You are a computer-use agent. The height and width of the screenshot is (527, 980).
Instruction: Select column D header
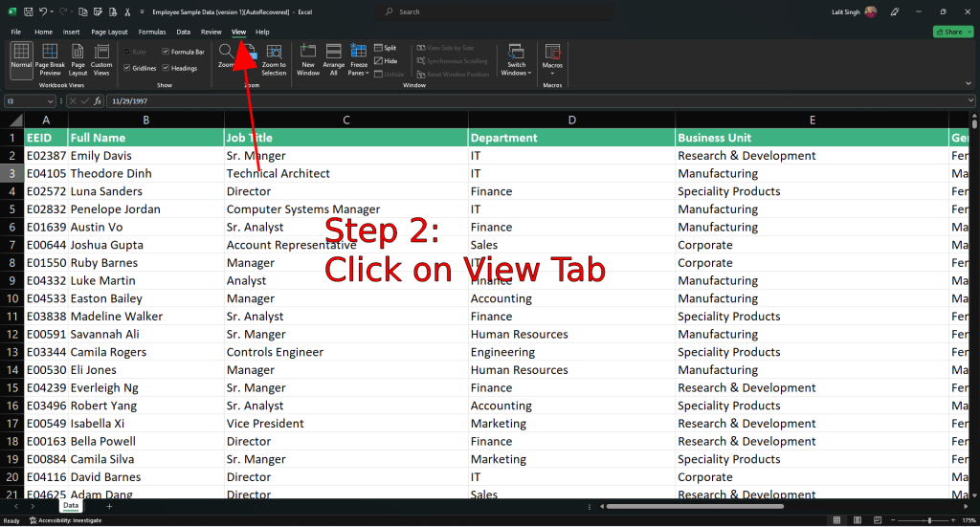571,120
